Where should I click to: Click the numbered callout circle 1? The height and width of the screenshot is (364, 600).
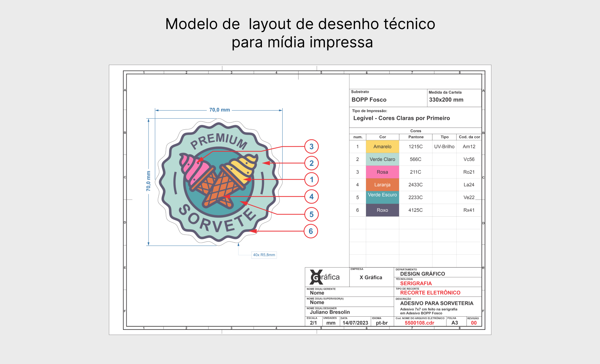tap(311, 179)
